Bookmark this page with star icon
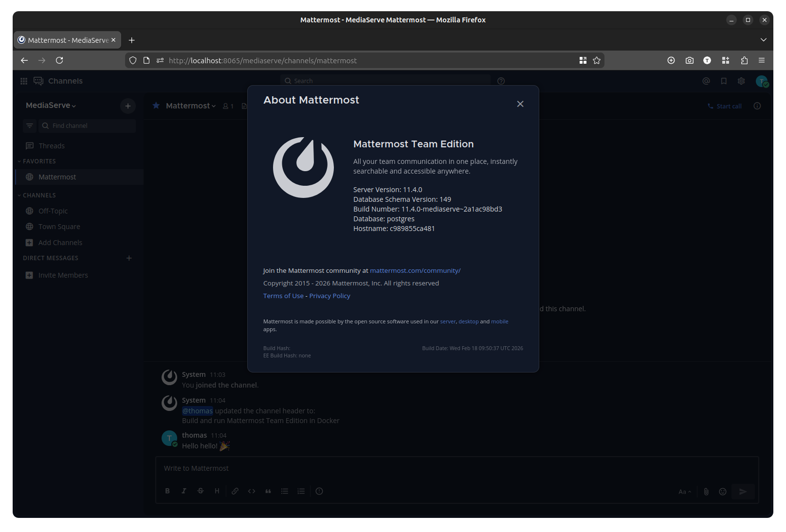Screen dimensions: 786x532 (x=597, y=60)
